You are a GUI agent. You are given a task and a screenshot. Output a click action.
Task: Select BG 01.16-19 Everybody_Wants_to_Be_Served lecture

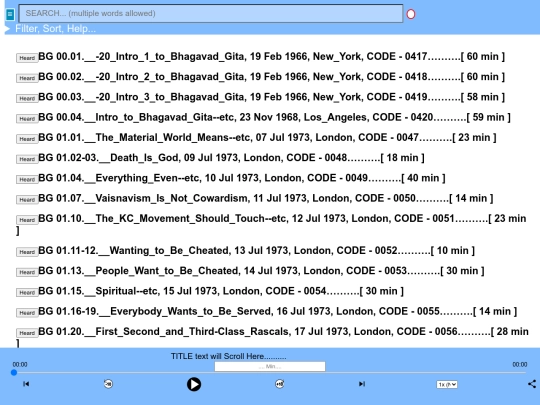[278, 311]
